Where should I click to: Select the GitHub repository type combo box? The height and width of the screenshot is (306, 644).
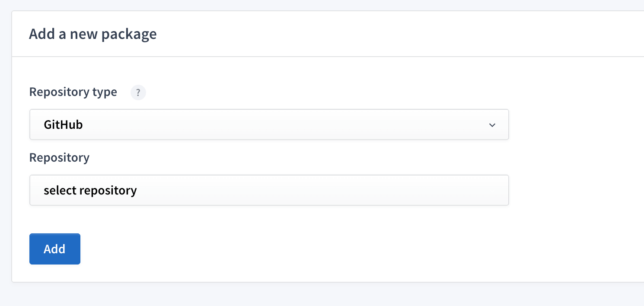click(x=269, y=124)
